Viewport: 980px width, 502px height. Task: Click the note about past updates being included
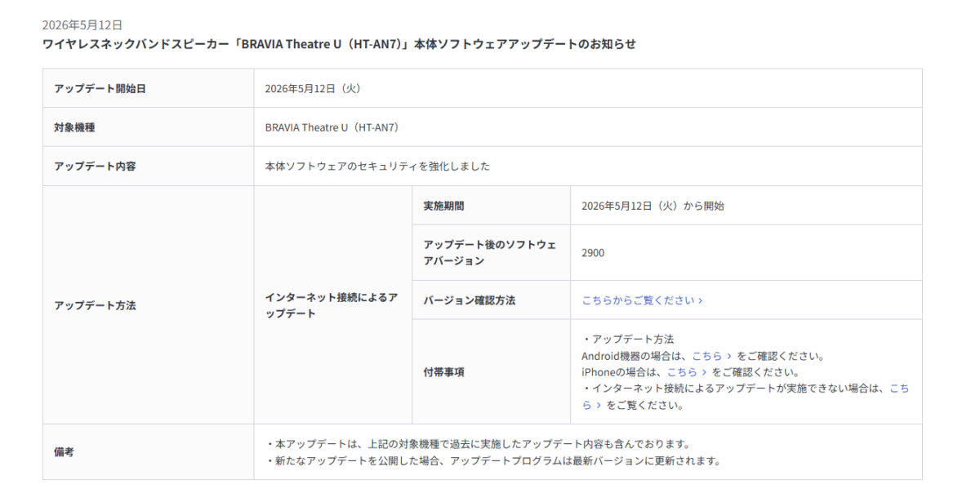[479, 444]
